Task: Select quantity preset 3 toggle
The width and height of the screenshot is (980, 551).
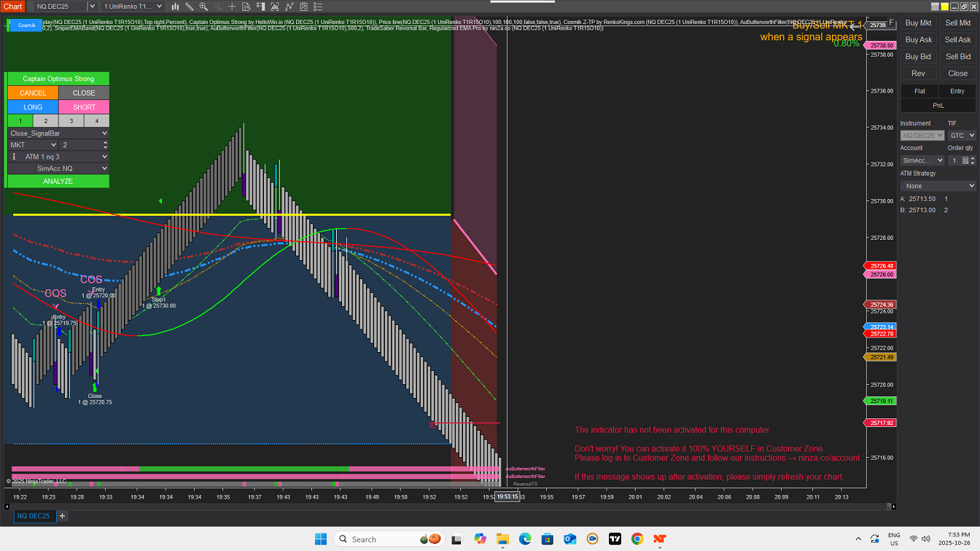Action: point(71,121)
